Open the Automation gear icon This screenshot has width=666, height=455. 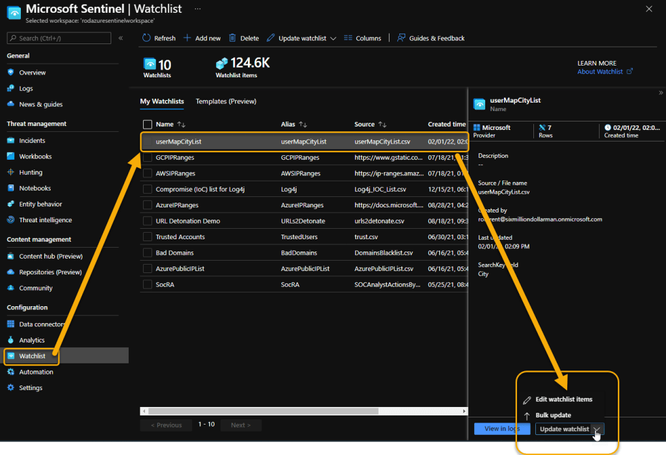point(11,372)
